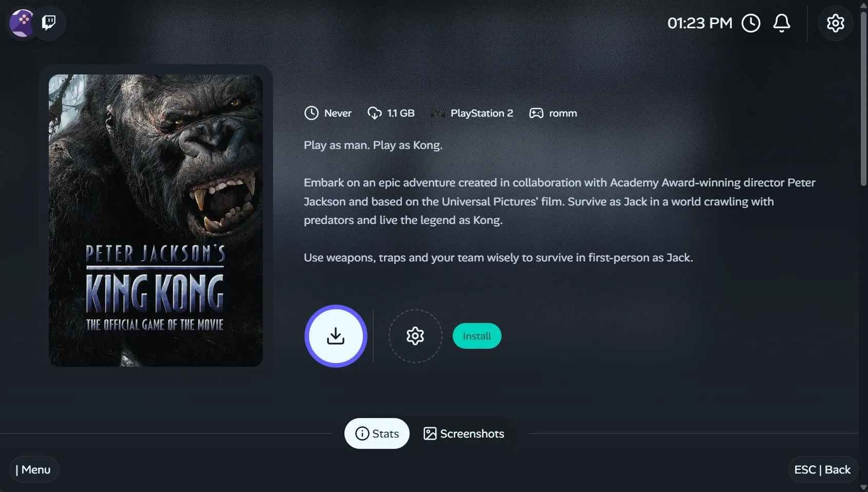The height and width of the screenshot is (492, 868).
Task: Click the 'romm' source label
Action: click(563, 113)
